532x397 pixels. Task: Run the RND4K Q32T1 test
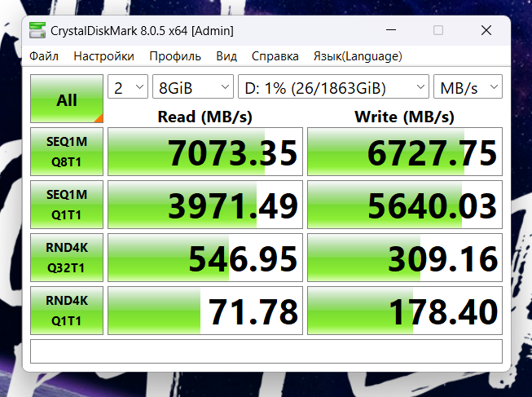click(67, 258)
